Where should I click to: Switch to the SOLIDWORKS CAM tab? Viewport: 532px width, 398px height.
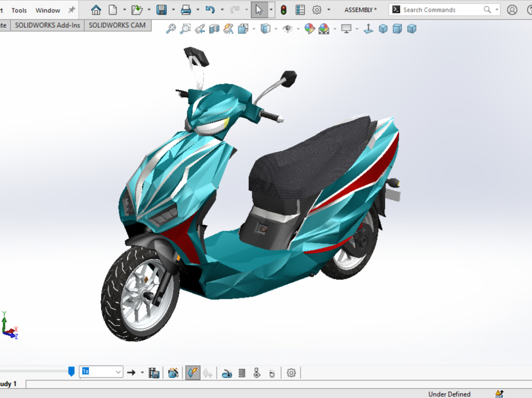118,25
